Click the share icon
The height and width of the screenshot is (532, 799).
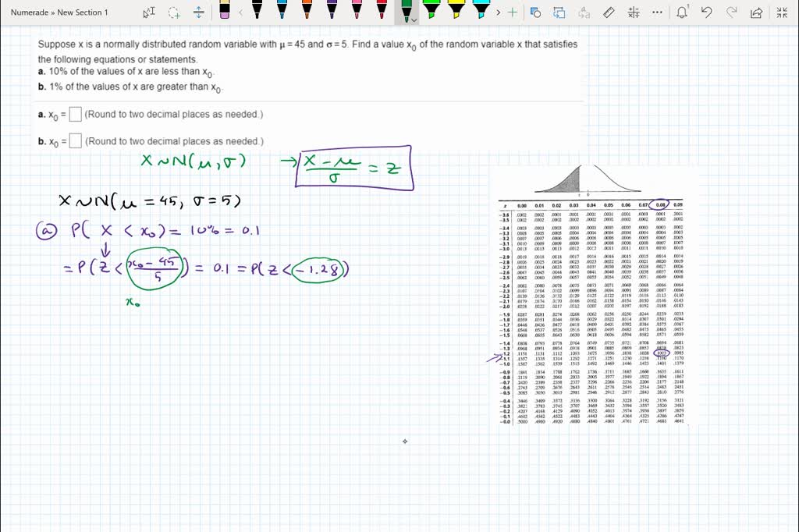755,12
